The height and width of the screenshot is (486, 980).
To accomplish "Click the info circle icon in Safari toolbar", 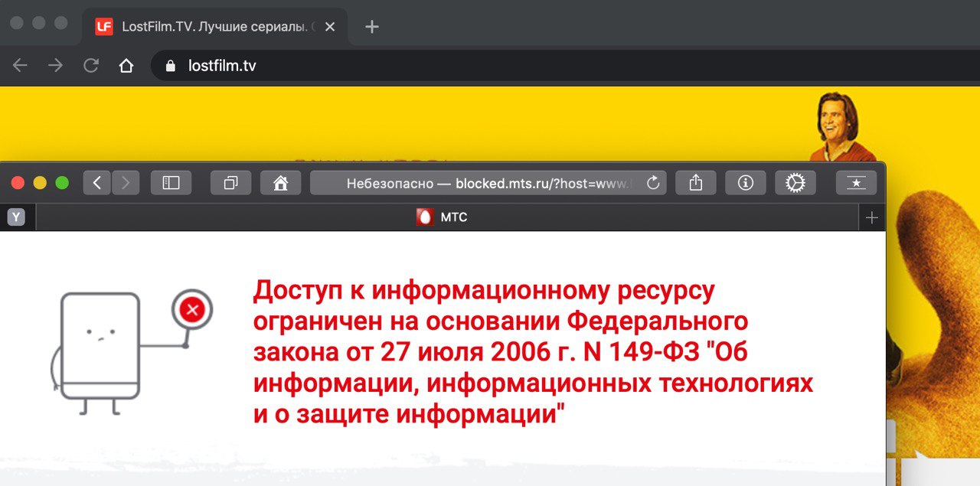I will [745, 183].
